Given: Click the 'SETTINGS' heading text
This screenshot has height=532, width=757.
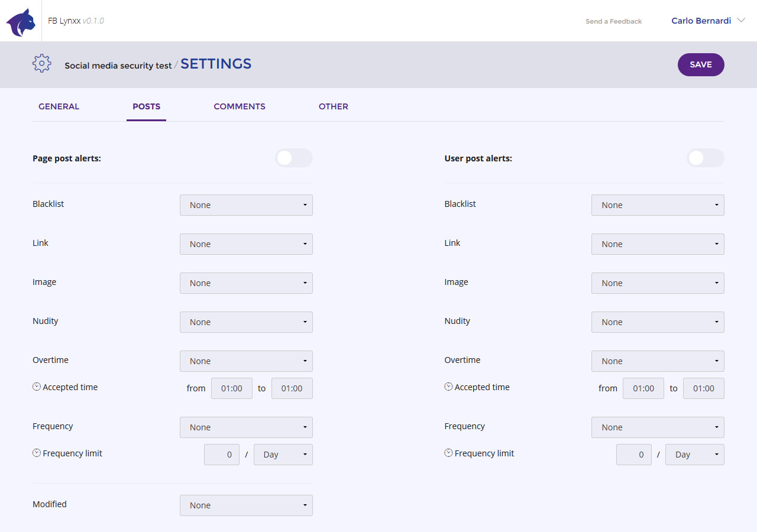Looking at the screenshot, I should click(216, 64).
